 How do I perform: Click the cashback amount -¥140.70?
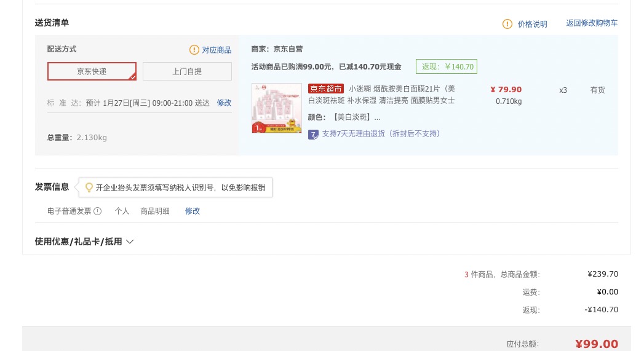602,310
